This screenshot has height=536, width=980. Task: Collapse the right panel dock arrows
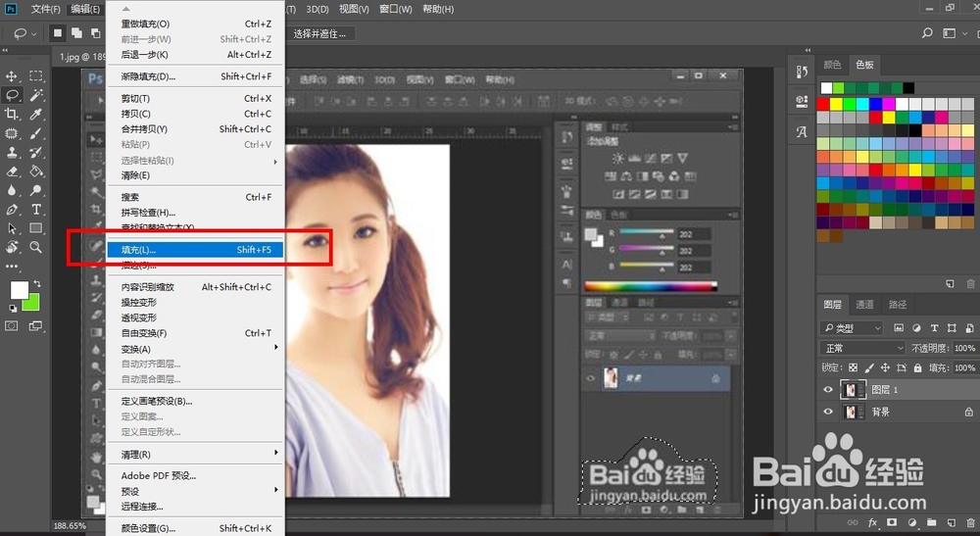tap(808, 50)
